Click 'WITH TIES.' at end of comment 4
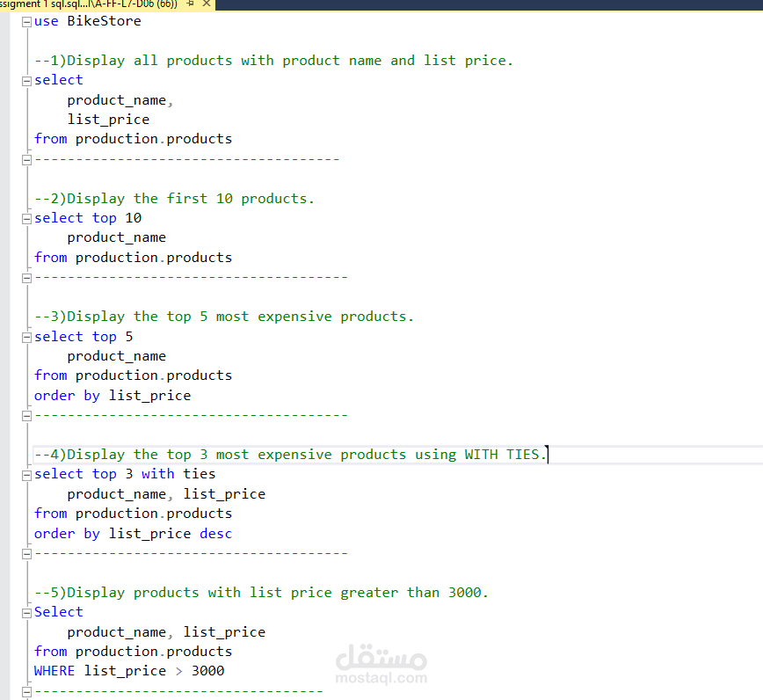The image size is (763, 700). click(x=505, y=455)
